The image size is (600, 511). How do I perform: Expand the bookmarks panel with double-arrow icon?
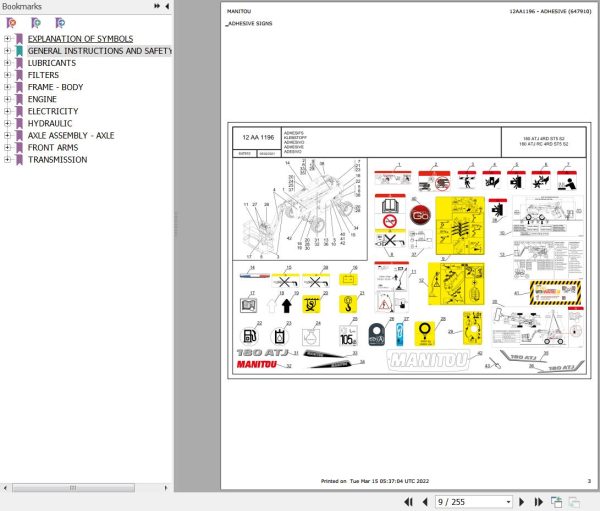pyautogui.click(x=157, y=6)
